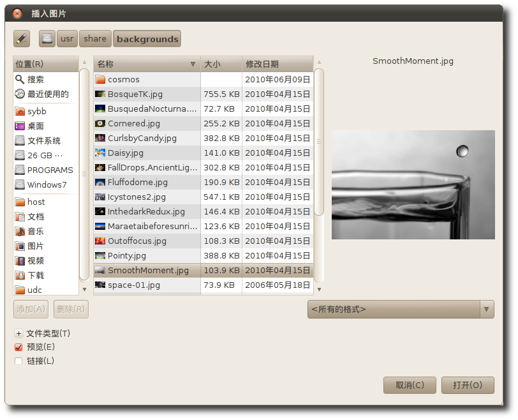Select CurlsbyCandy.jpg file name

[x=142, y=138]
